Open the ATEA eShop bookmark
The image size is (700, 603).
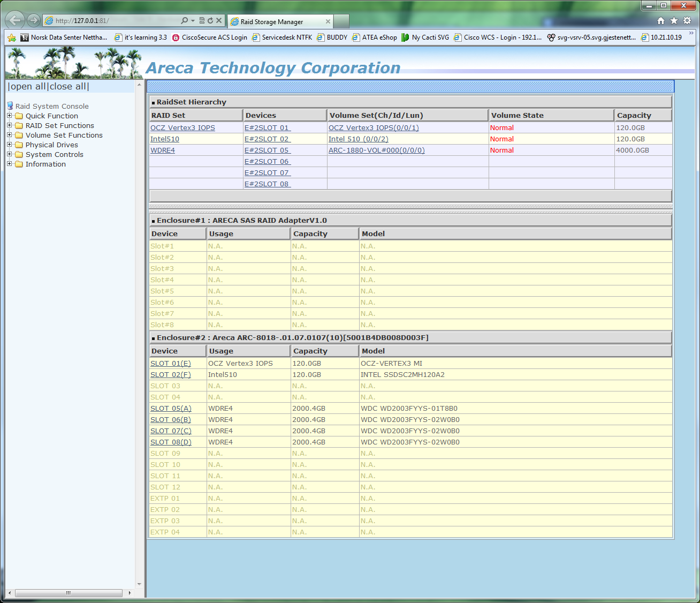tap(375, 37)
